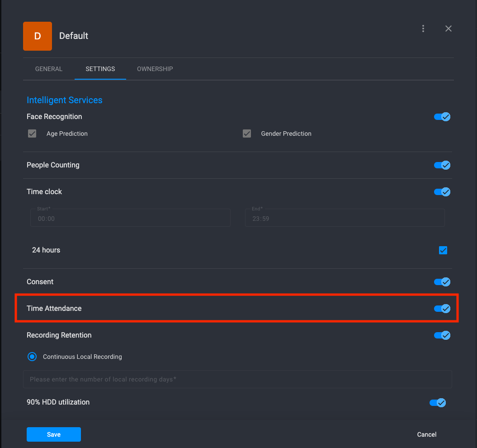Switch to the GENERAL tab
477x448 pixels.
[x=49, y=69]
